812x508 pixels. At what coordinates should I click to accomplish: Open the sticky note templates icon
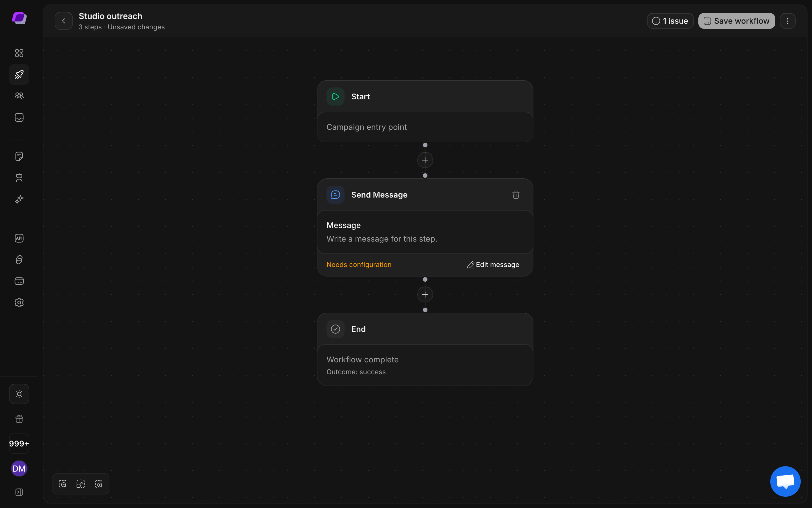point(19,156)
